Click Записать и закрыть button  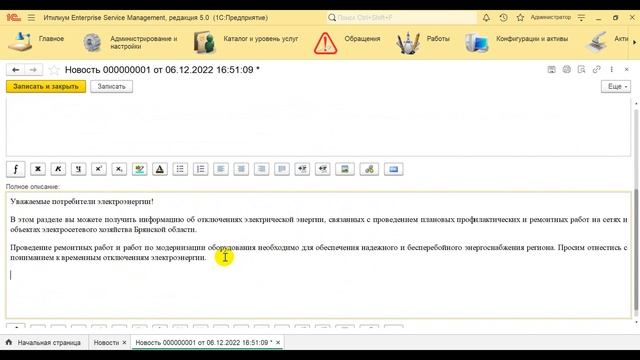(x=46, y=87)
